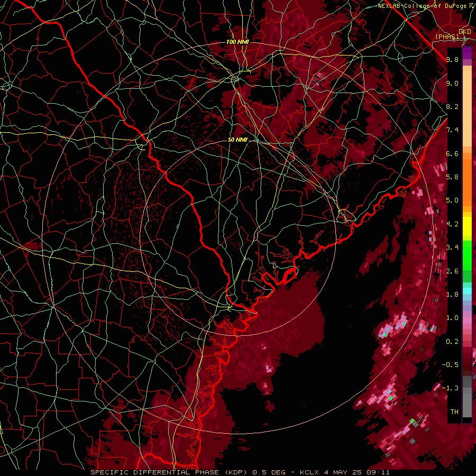Click the 6.6 scale label
This screenshot has height=476, width=476.
452,153
